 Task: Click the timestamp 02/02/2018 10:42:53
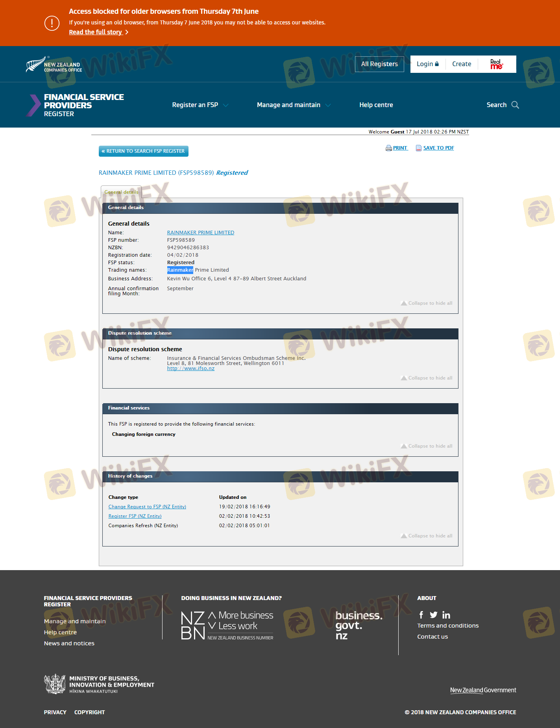[x=245, y=516]
